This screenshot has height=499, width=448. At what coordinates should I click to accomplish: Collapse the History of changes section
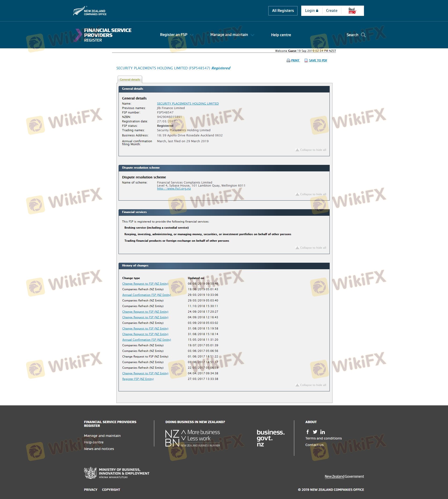point(311,385)
